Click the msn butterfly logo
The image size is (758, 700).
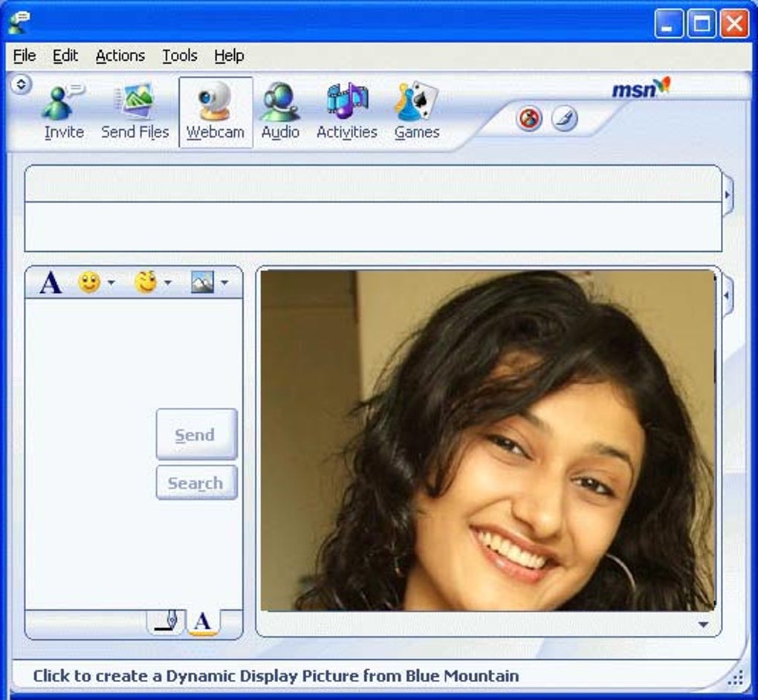pos(641,88)
